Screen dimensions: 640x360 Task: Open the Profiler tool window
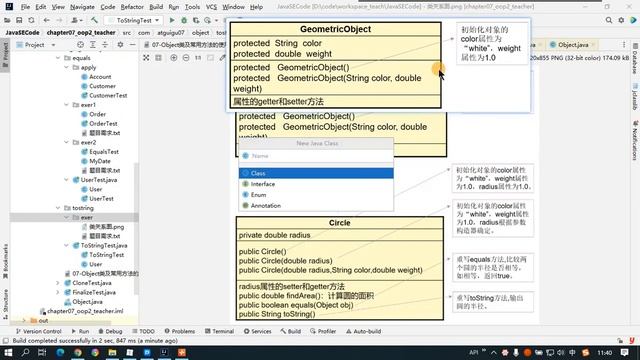click(323, 331)
